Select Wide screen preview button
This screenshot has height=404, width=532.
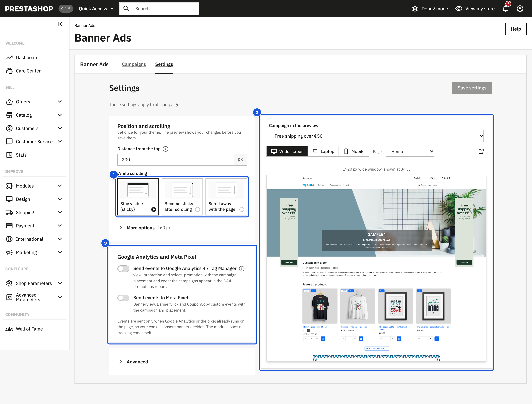[x=287, y=151]
